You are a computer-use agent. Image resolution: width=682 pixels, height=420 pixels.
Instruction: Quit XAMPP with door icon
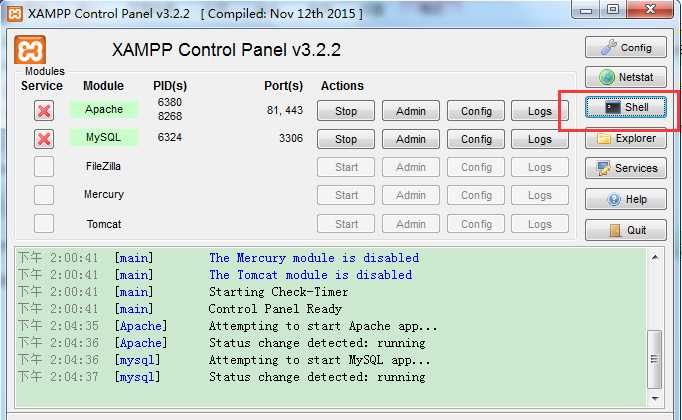pos(625,230)
